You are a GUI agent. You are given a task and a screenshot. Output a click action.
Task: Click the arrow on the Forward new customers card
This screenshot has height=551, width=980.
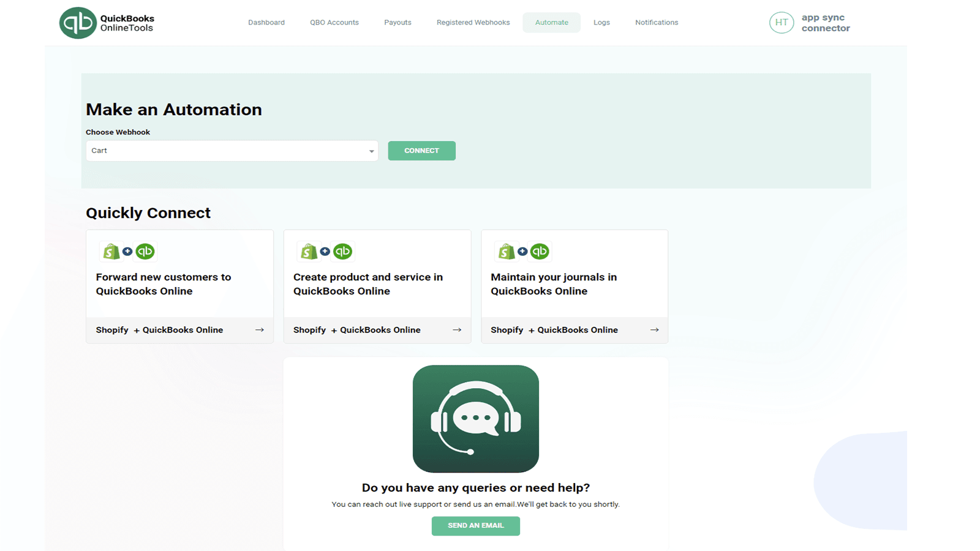point(260,329)
